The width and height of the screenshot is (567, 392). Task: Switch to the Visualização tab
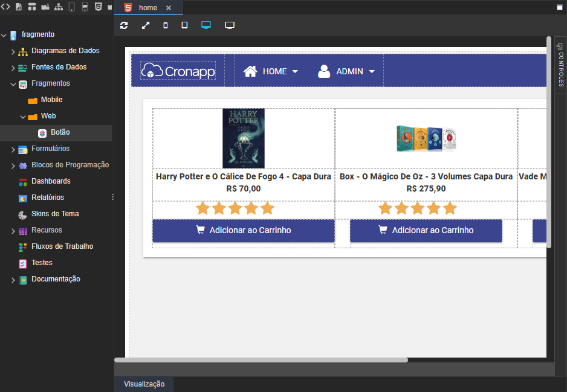(144, 384)
